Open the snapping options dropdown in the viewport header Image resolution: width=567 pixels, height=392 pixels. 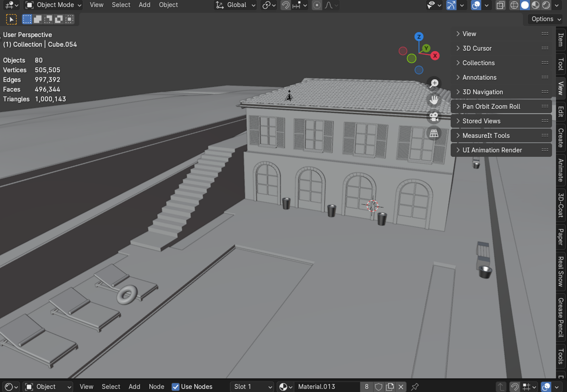[299, 5]
